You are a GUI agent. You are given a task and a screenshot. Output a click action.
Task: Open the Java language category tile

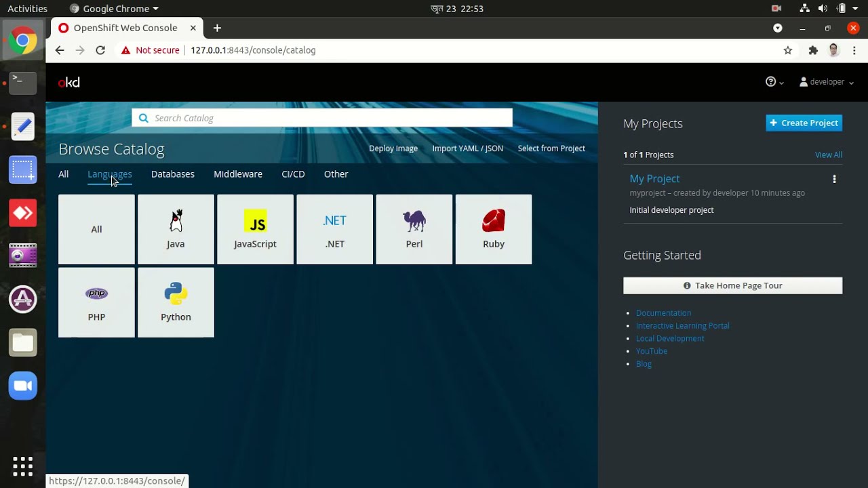(x=176, y=229)
